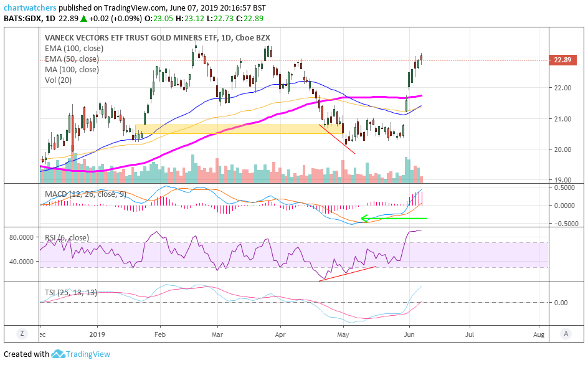
Task: Click the H:23.12 high value
Action: point(189,19)
